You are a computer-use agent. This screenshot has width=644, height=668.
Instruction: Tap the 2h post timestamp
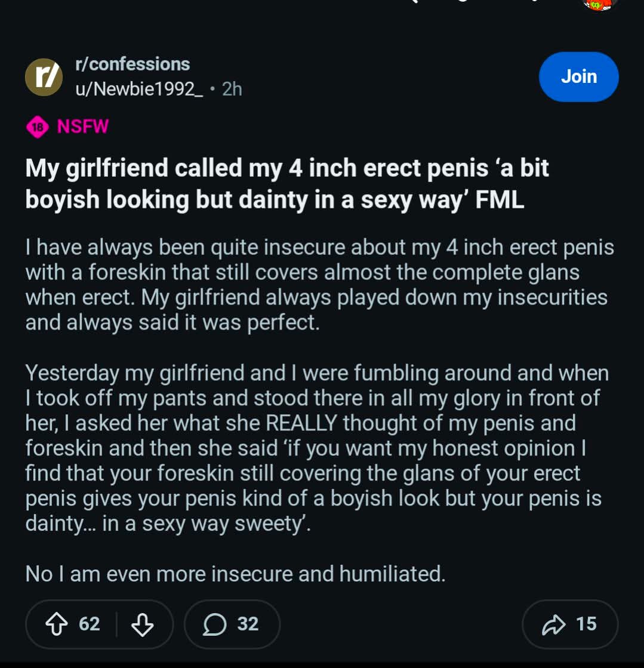232,89
